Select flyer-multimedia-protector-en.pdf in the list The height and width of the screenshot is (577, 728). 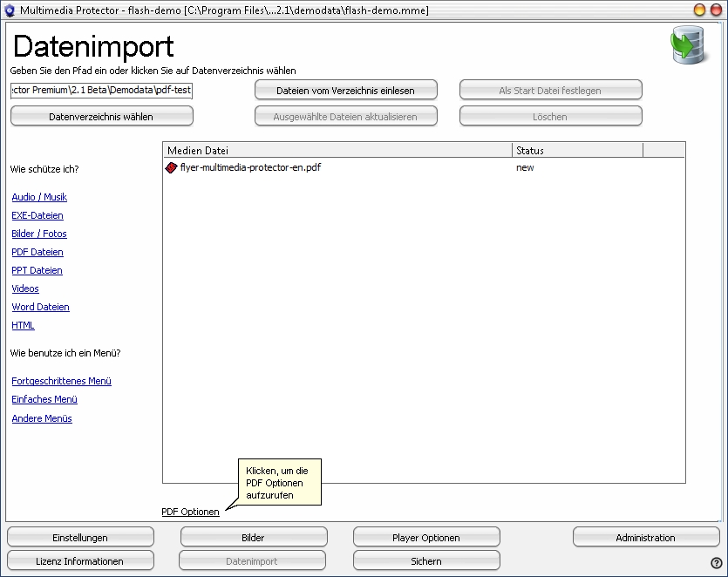249,167
